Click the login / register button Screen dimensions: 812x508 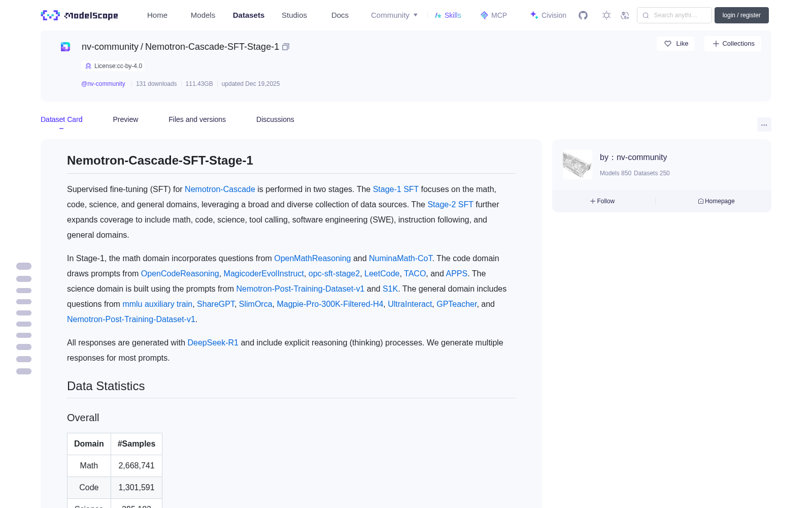[741, 15]
